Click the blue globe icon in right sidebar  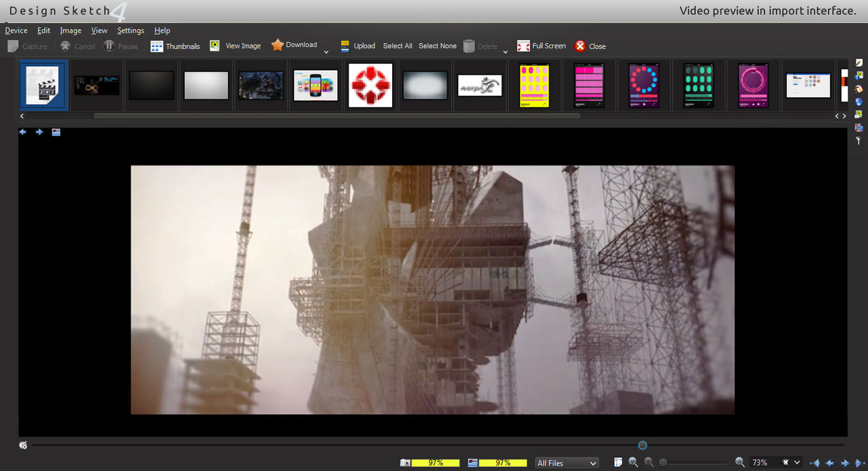point(859,101)
